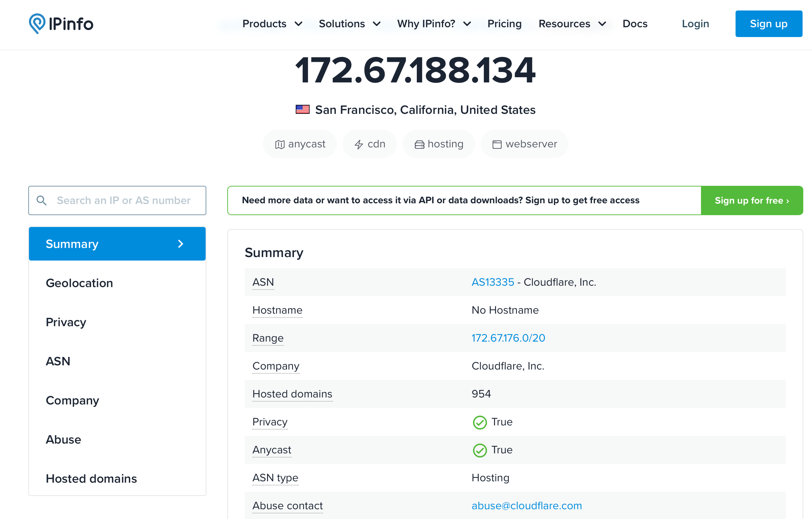
Task: Click the Privacy label in summary table
Action: click(x=270, y=422)
